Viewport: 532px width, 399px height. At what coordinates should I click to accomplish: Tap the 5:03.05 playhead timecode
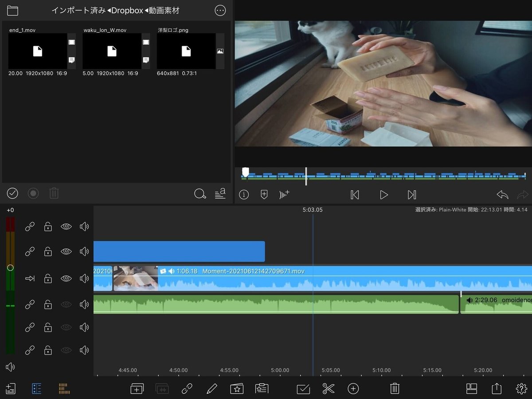[x=313, y=210]
